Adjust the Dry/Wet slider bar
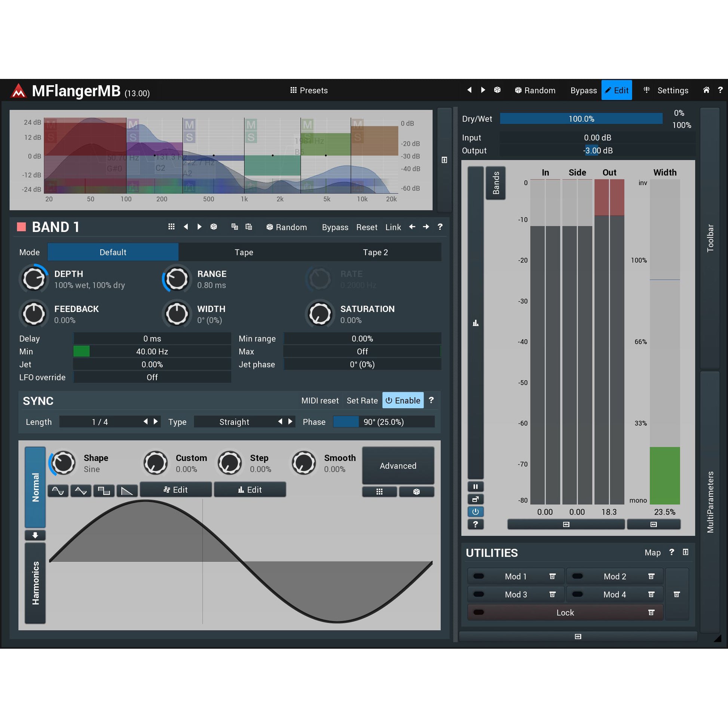This screenshot has width=728, height=728. coord(581,119)
